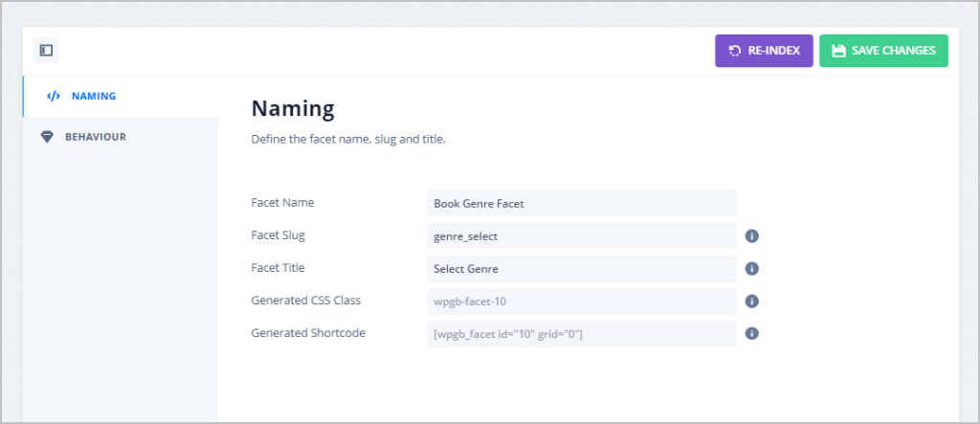This screenshot has width=980, height=424.
Task: Toggle the sidebar collapse icon
Action: [x=46, y=50]
